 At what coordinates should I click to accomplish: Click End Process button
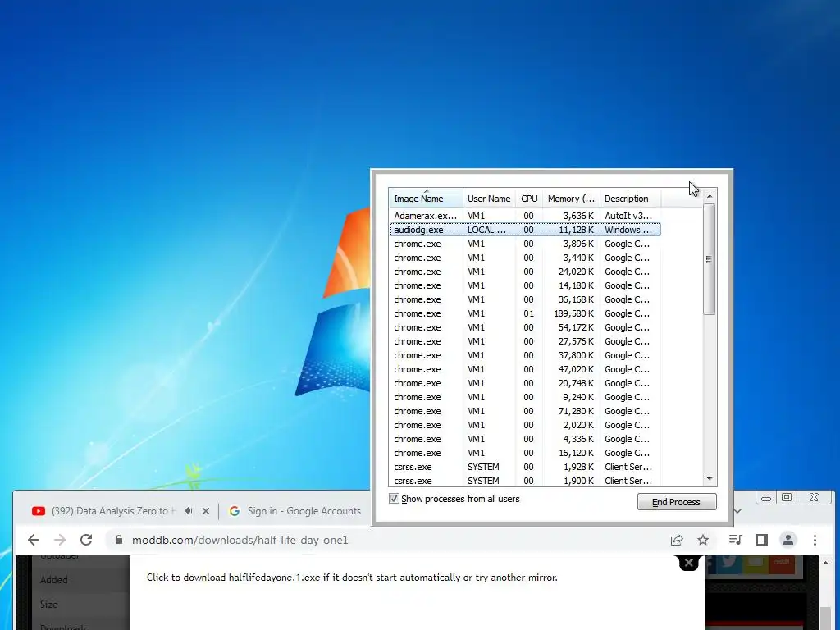coord(677,502)
